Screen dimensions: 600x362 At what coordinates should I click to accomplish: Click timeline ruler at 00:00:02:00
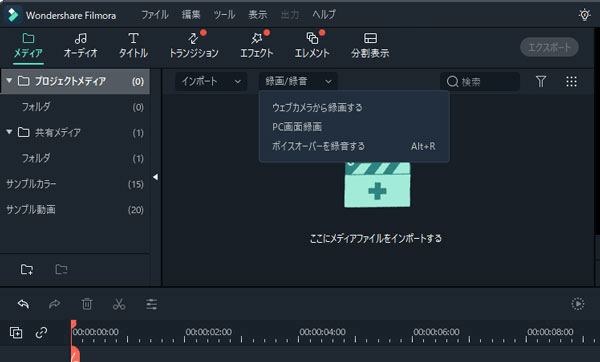click(x=209, y=332)
